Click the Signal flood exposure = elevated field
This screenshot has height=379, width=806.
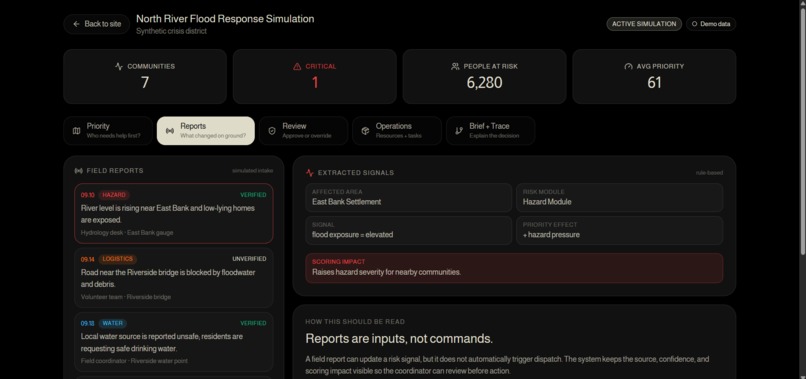pos(409,230)
